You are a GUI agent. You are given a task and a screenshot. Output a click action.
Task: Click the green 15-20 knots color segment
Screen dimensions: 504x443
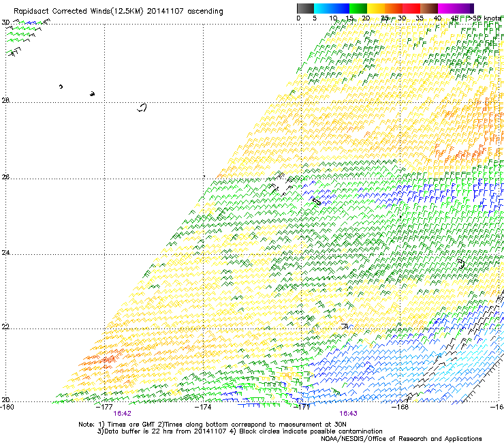(x=358, y=8)
